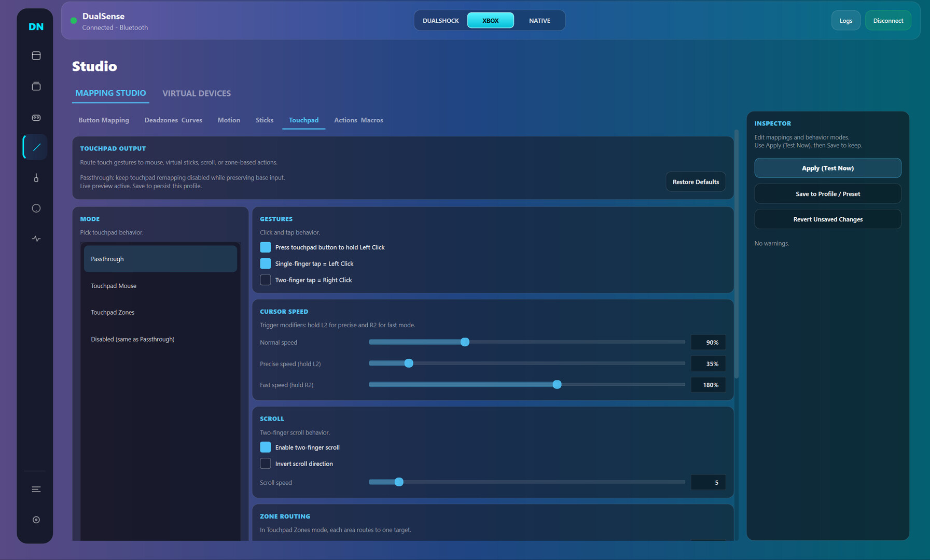The width and height of the screenshot is (930, 560).
Task: Click the Restore Defaults button
Action: point(695,182)
